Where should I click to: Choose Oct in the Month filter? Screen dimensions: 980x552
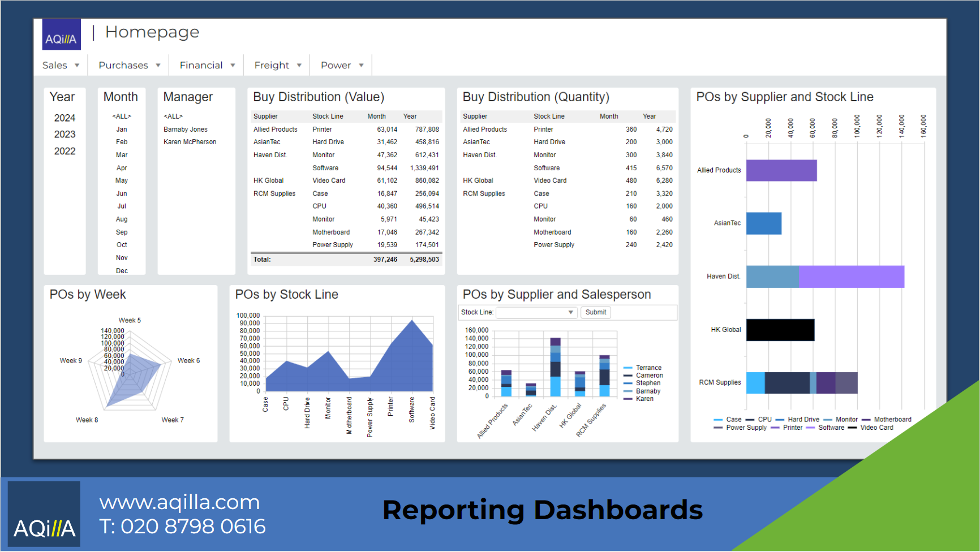point(122,245)
